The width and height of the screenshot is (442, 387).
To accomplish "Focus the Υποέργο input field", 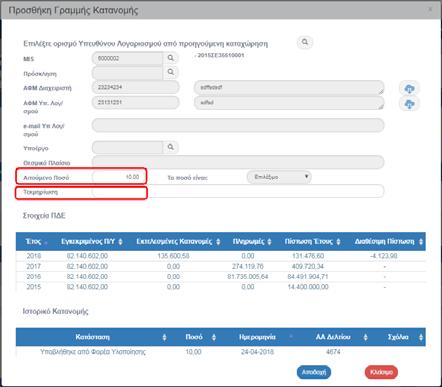I will click(x=127, y=147).
